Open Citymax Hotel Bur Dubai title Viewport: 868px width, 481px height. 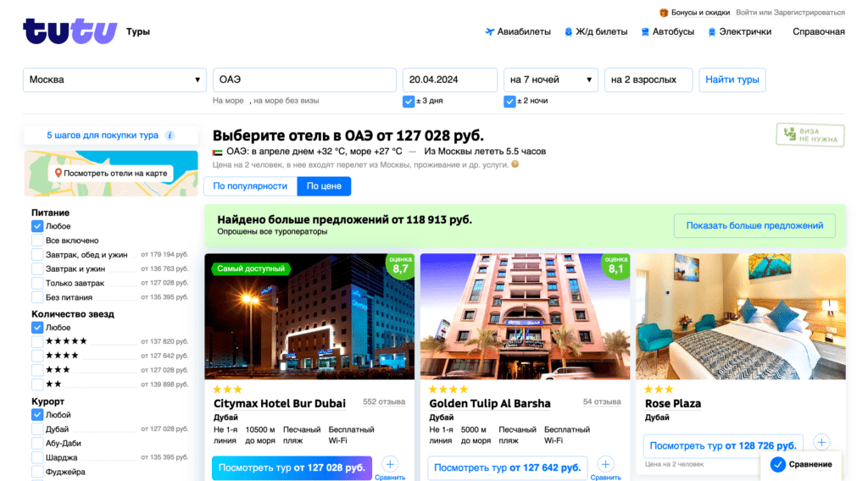point(280,404)
